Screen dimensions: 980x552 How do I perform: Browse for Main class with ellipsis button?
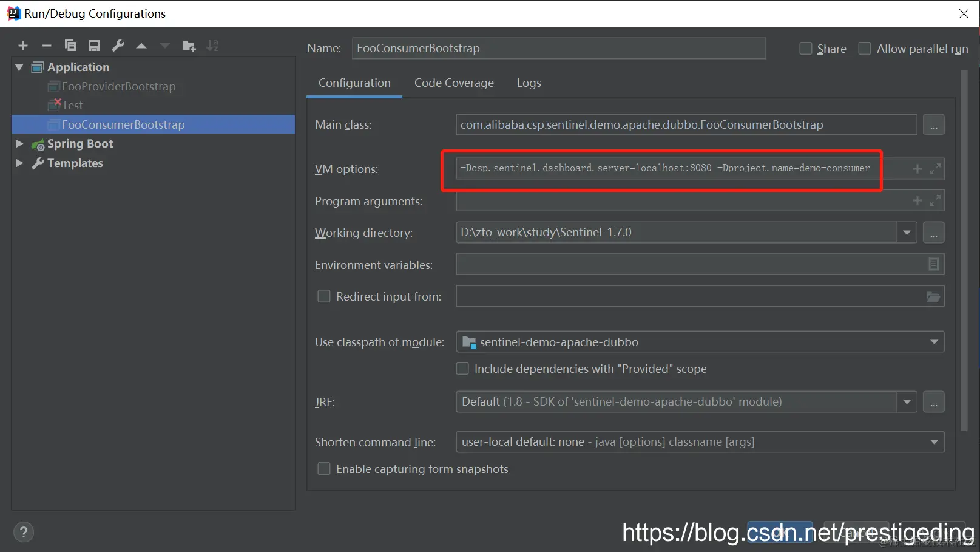(933, 125)
